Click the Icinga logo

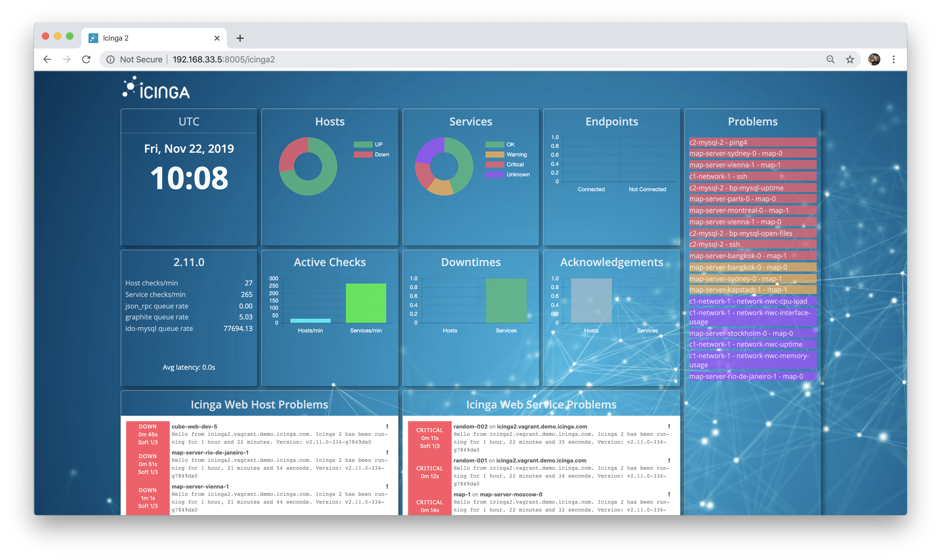point(156,88)
